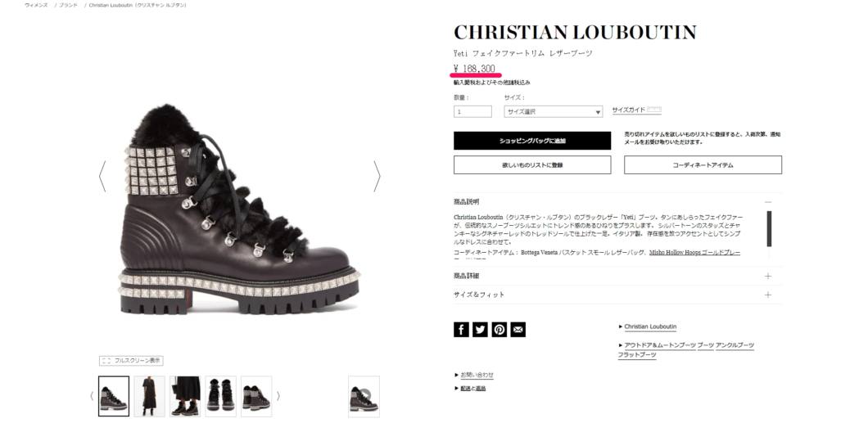The height and width of the screenshot is (423, 868).
Task: Collapse the 商品説明 section
Action: coord(768,202)
